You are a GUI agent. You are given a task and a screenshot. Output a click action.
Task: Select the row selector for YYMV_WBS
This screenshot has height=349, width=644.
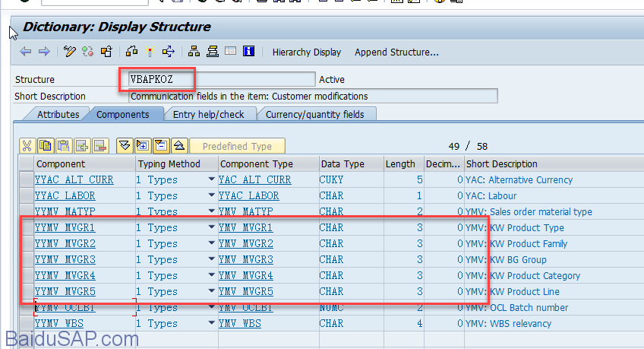coord(27,323)
